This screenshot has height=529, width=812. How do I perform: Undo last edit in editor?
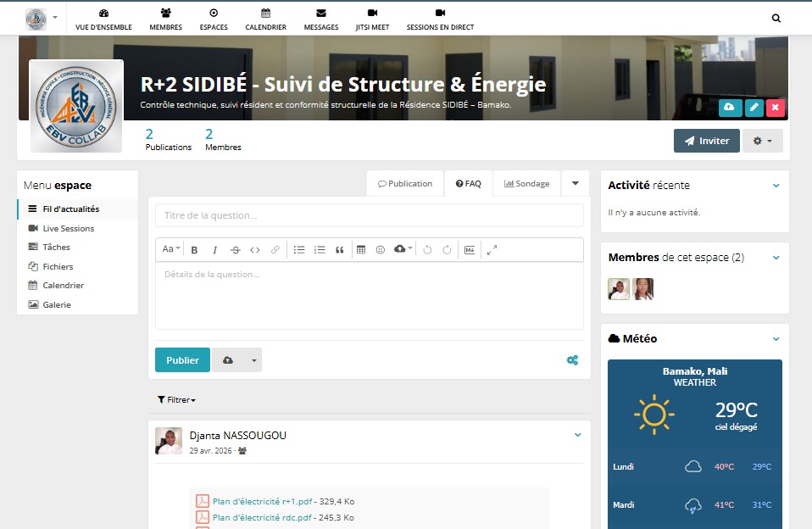point(427,250)
